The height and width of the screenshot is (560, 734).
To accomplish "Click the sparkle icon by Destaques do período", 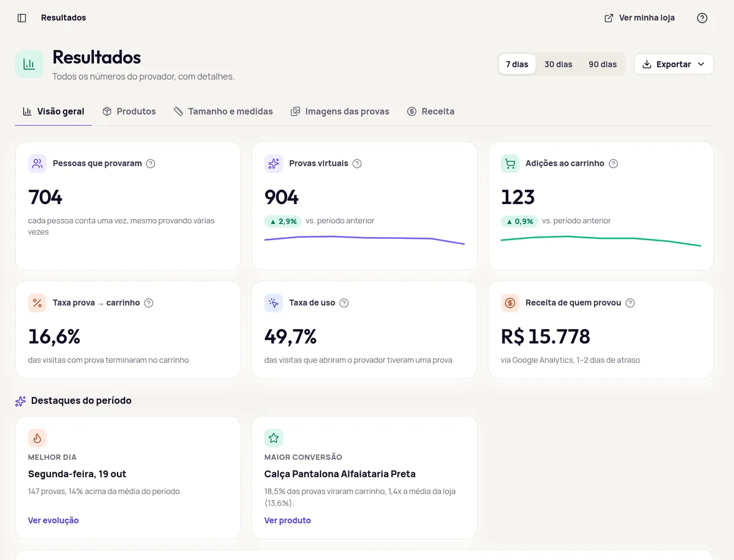I will click(x=21, y=401).
